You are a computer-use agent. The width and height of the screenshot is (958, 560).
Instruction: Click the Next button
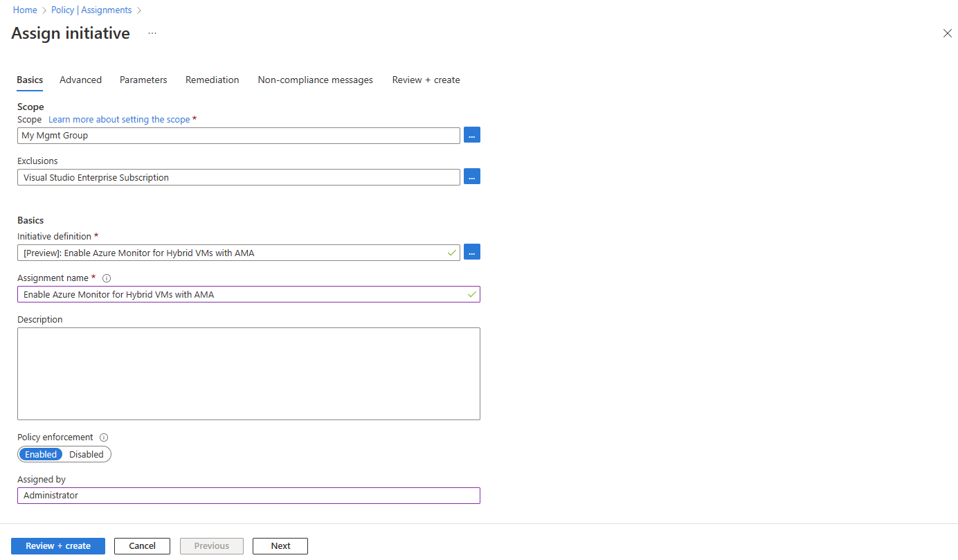point(280,546)
